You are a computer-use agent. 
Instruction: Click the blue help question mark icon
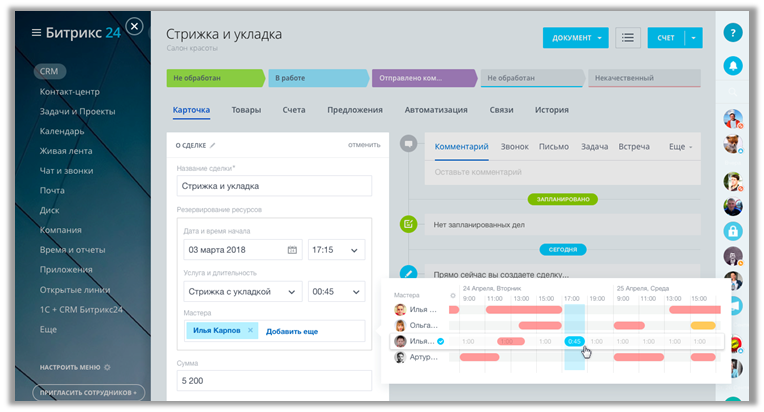pos(733,33)
